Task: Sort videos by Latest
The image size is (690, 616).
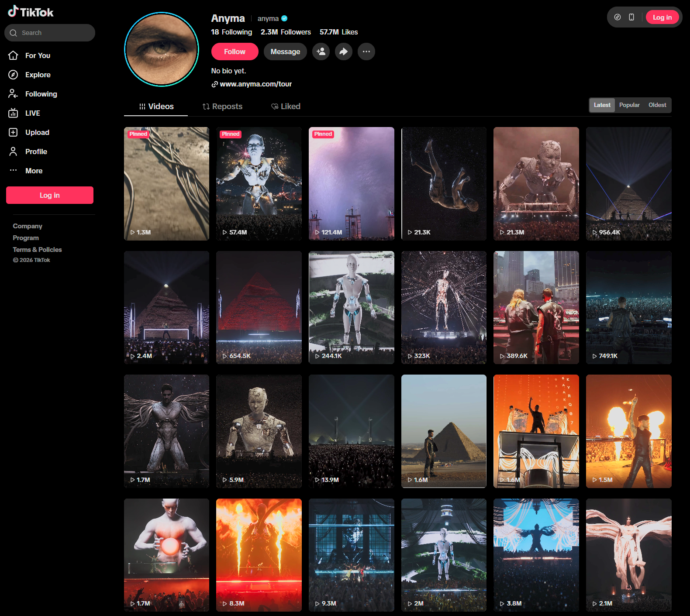Action: (x=602, y=105)
